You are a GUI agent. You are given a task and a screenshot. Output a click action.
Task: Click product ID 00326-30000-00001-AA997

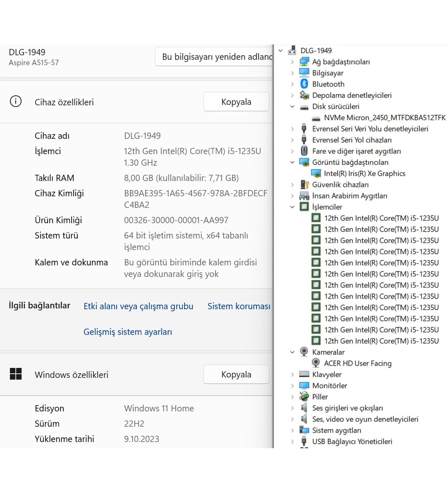pyautogui.click(x=176, y=220)
